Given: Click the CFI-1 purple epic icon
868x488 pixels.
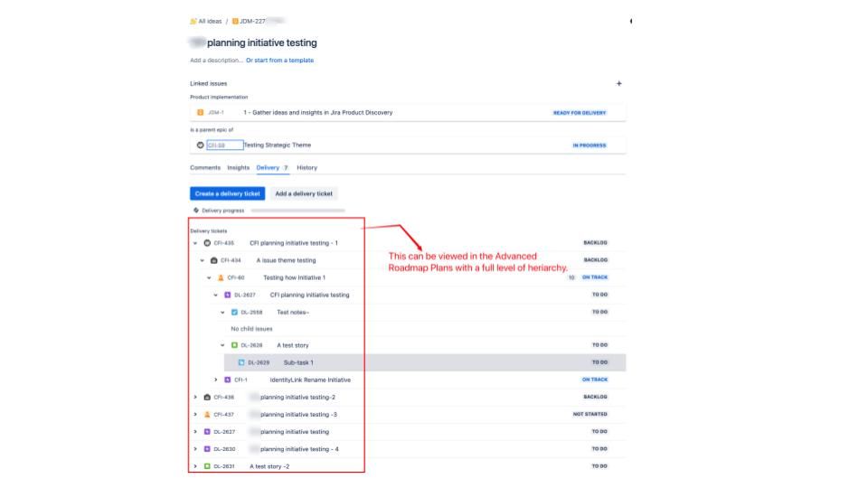Looking at the screenshot, I should point(228,380).
